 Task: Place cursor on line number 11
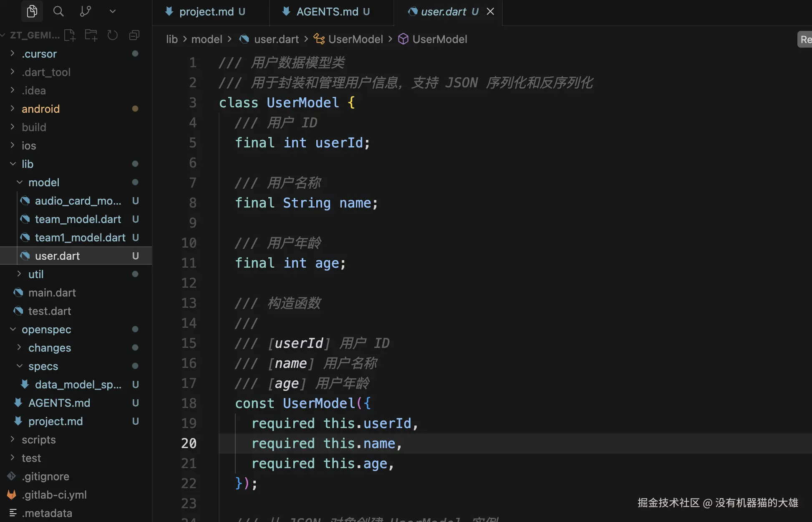coord(189,263)
